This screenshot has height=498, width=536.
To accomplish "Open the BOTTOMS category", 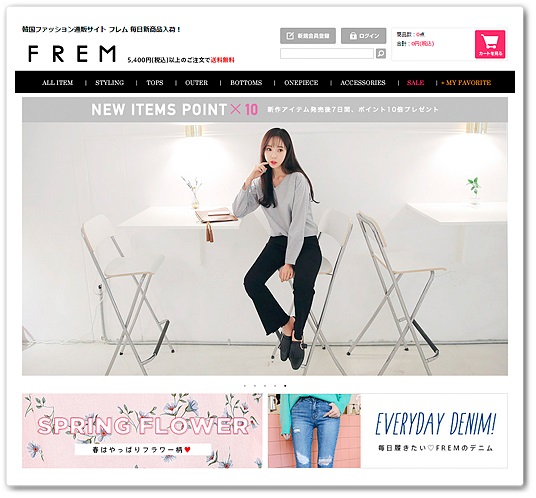I will (246, 82).
